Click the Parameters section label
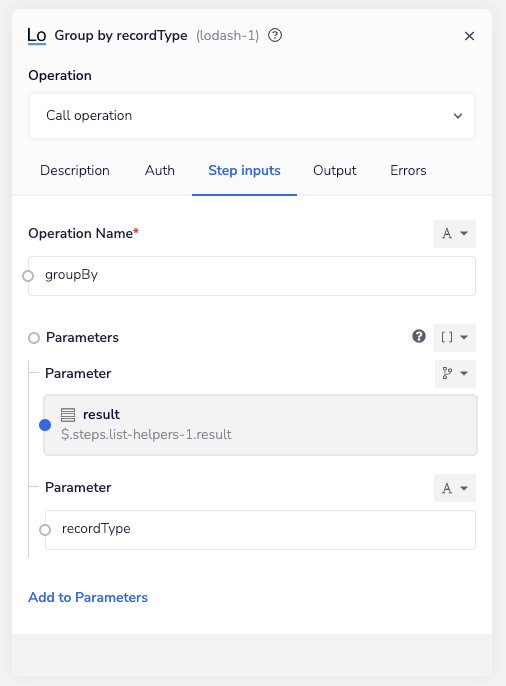Image resolution: width=506 pixels, height=686 pixels. pyautogui.click(x=82, y=337)
